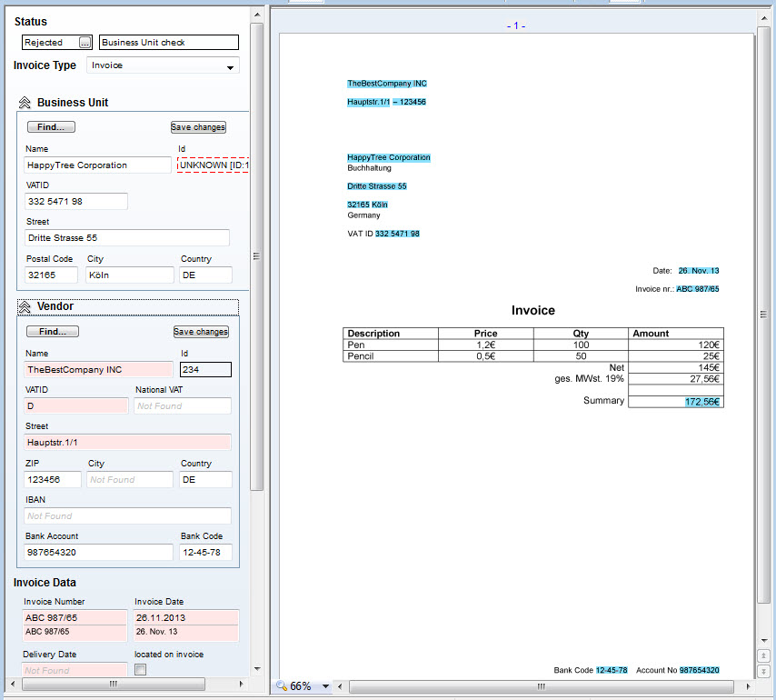Click the document viewer scroll up arrow
Image resolution: width=776 pixels, height=700 pixels.
(763, 18)
